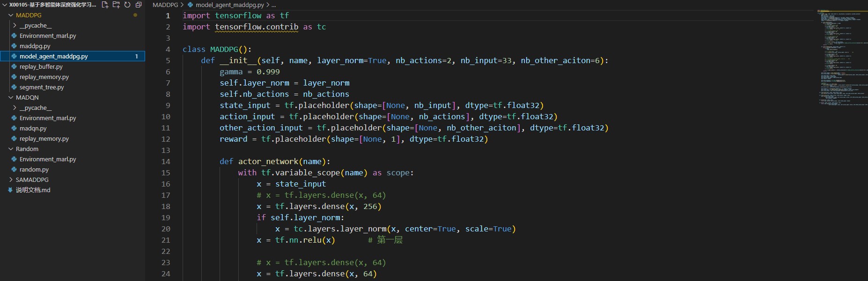Click line number 14 in gutter

click(x=166, y=162)
